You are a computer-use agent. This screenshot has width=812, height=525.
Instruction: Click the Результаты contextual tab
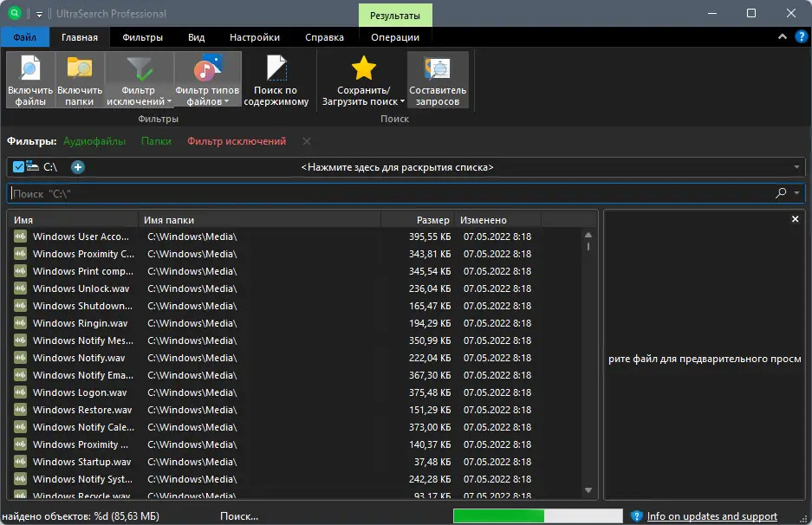[x=395, y=16]
